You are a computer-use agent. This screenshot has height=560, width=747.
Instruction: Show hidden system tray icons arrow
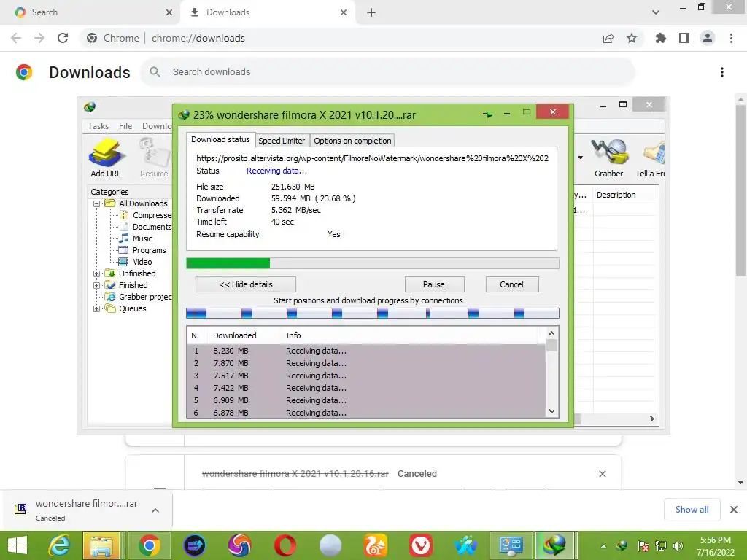pos(603,546)
